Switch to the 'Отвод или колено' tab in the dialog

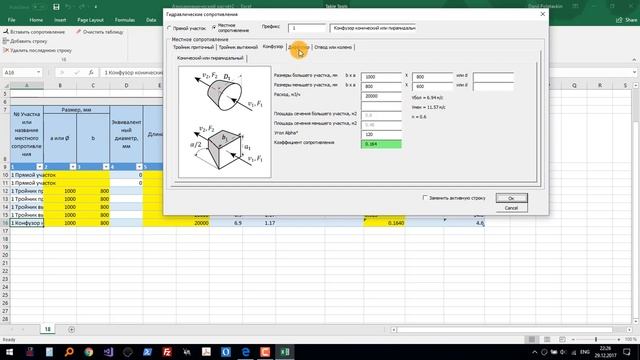click(333, 47)
